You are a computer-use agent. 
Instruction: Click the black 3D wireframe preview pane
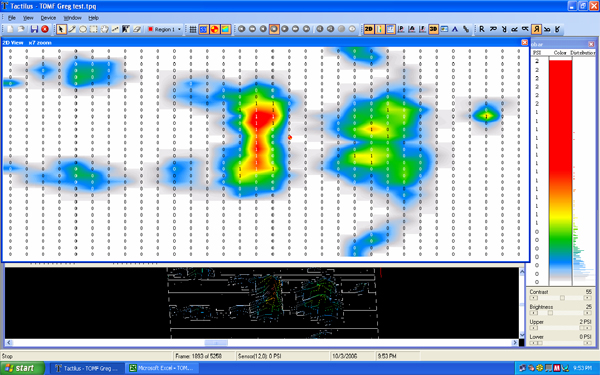(x=262, y=303)
